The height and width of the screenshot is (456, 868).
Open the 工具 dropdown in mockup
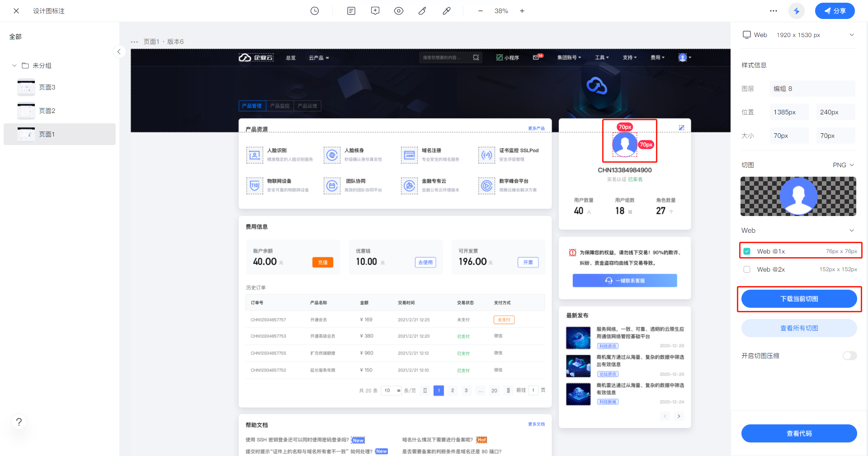click(602, 57)
